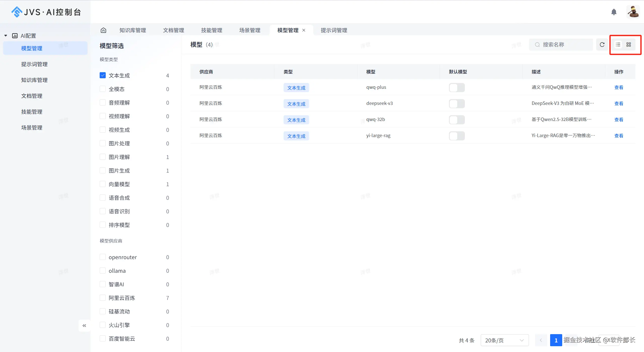Enable the 阿里云百炼 supplier checkbox
The width and height of the screenshot is (644, 352).
103,298
